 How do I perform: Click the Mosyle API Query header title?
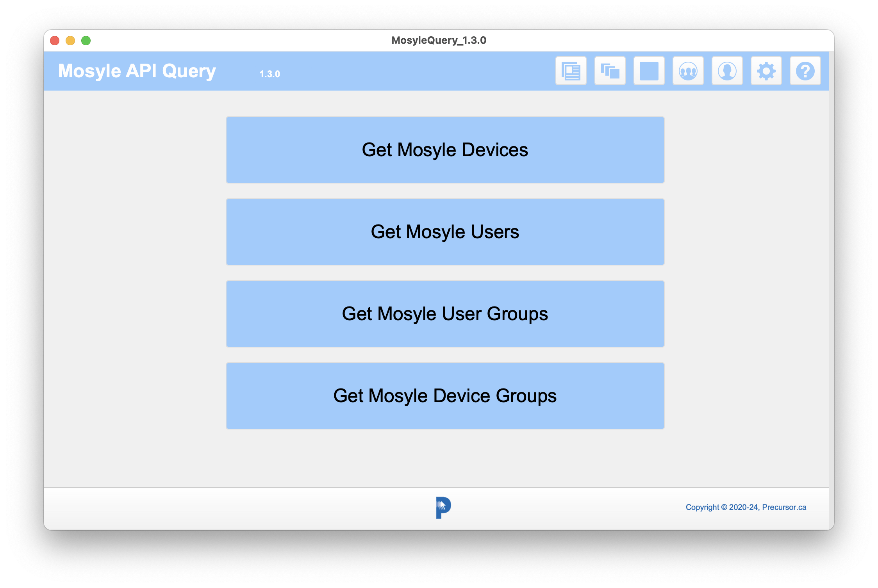point(137,71)
